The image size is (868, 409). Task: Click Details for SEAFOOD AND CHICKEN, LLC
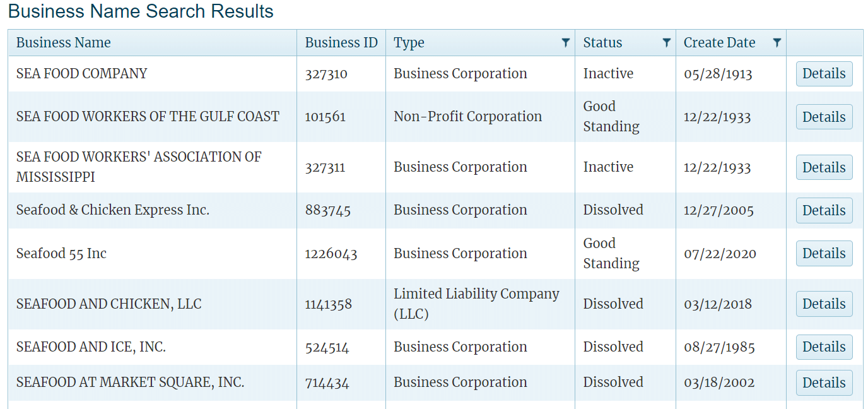pos(824,304)
